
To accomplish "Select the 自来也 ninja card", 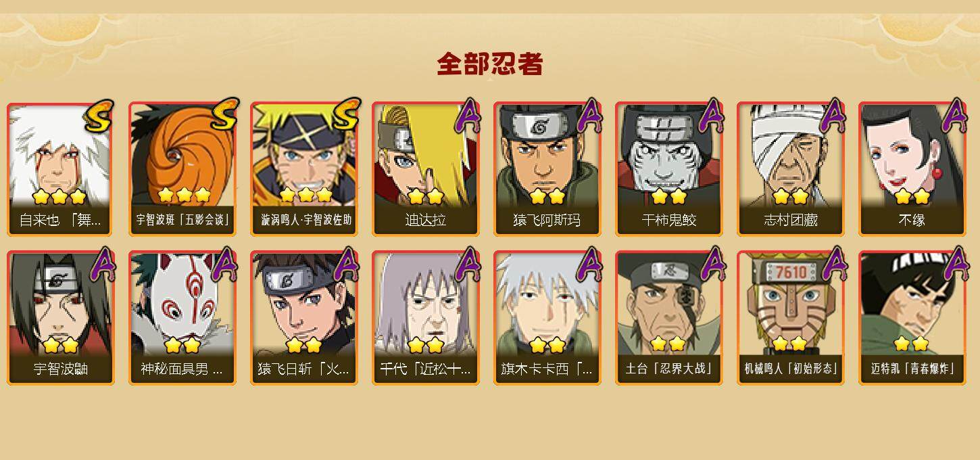I will [x=61, y=169].
